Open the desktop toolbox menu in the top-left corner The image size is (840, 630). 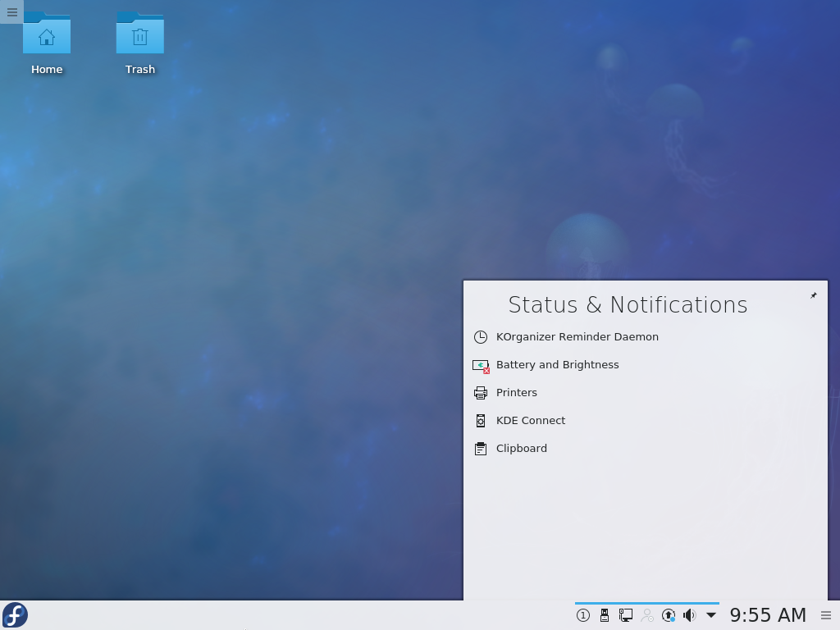point(11,11)
